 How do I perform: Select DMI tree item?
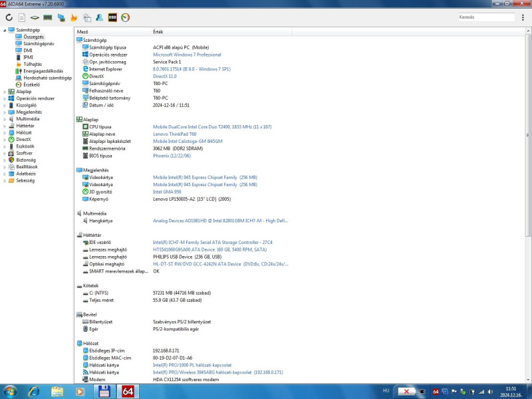(28, 51)
